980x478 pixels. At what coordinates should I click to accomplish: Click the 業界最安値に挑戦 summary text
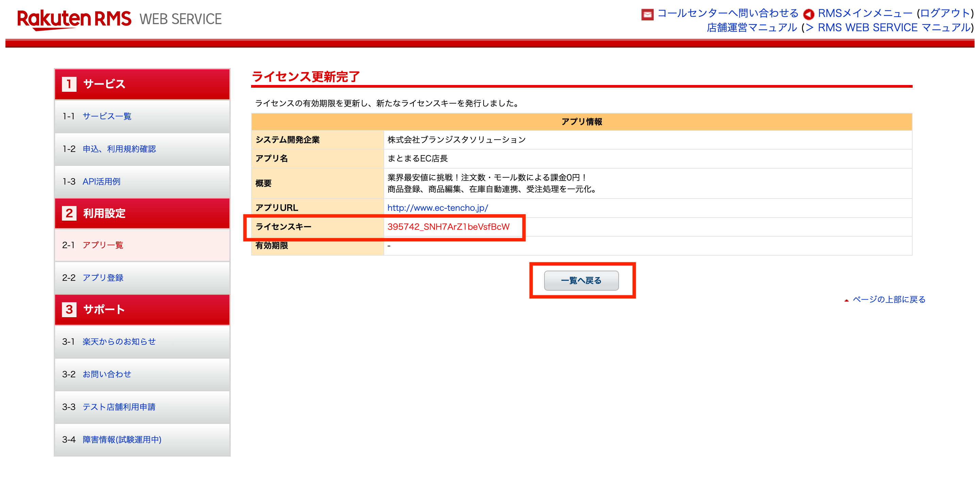click(488, 177)
